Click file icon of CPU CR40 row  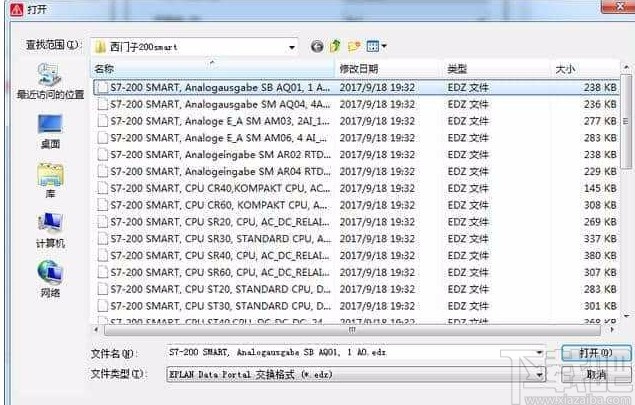103,188
